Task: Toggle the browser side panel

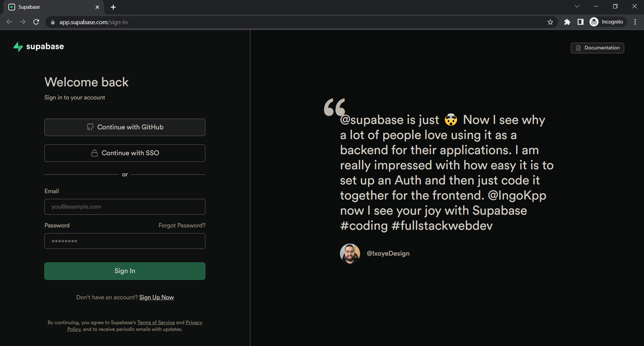Action: 580,22
